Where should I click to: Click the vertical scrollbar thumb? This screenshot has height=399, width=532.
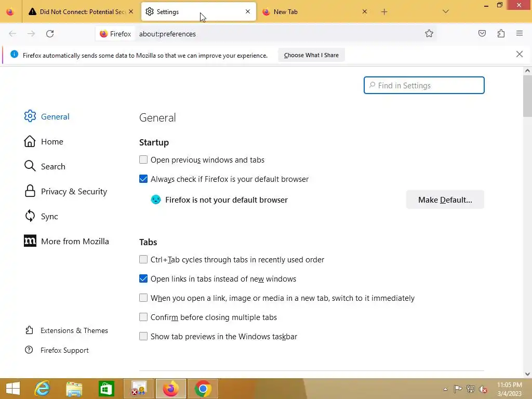coord(527,96)
